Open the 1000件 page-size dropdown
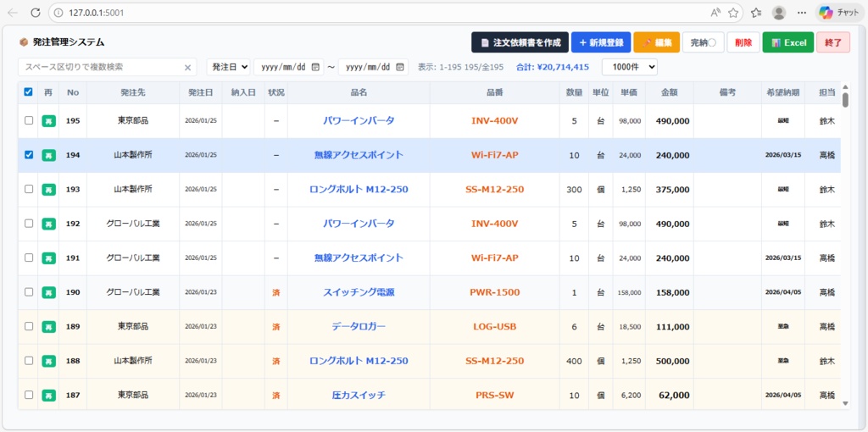Image resolution: width=868 pixels, height=432 pixels. [630, 68]
